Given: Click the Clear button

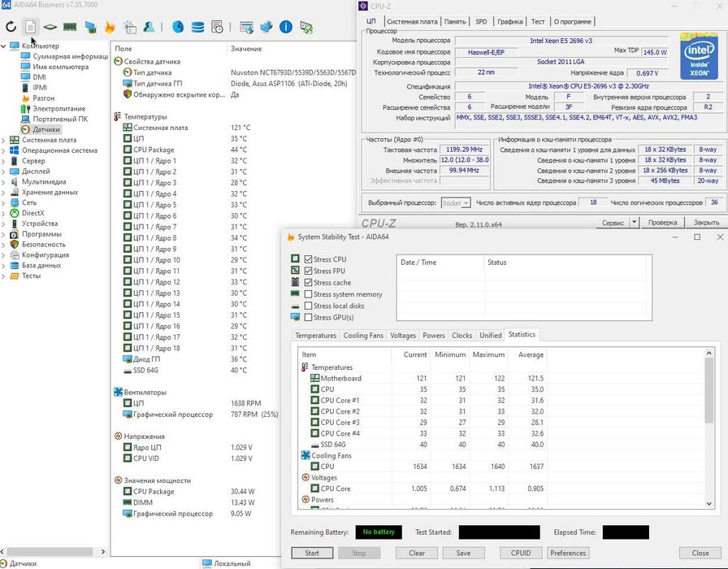Looking at the screenshot, I should [x=417, y=553].
